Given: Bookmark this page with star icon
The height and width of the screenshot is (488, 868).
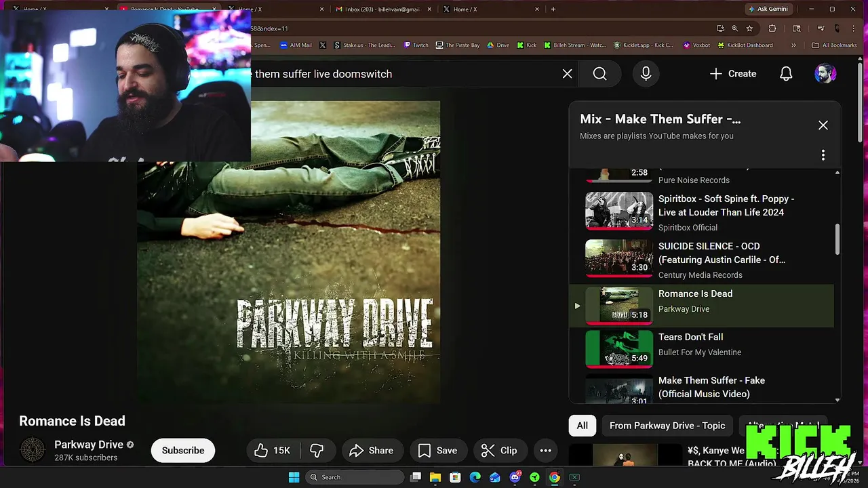Looking at the screenshot, I should [x=749, y=28].
